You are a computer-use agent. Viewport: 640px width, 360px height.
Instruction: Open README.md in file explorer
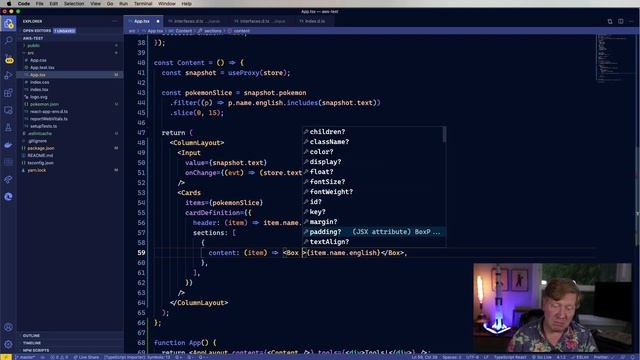(70, 156)
